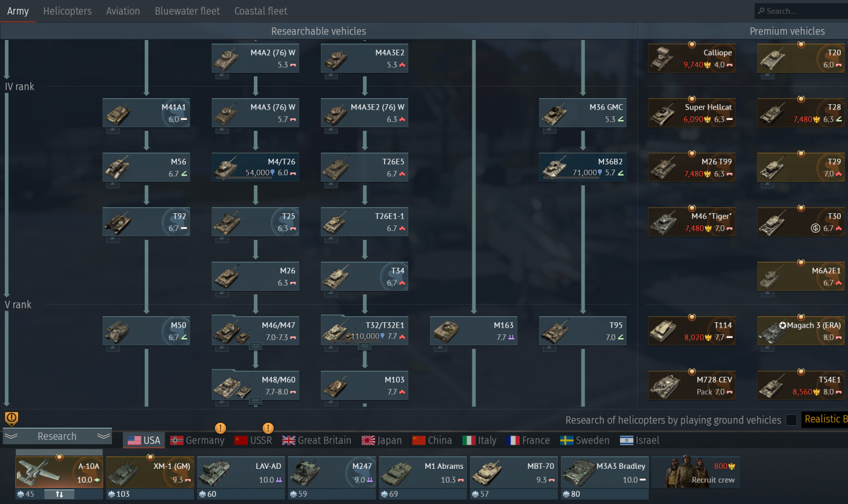Select the premium T114 vehicle
This screenshot has height=504, width=848.
click(692, 331)
